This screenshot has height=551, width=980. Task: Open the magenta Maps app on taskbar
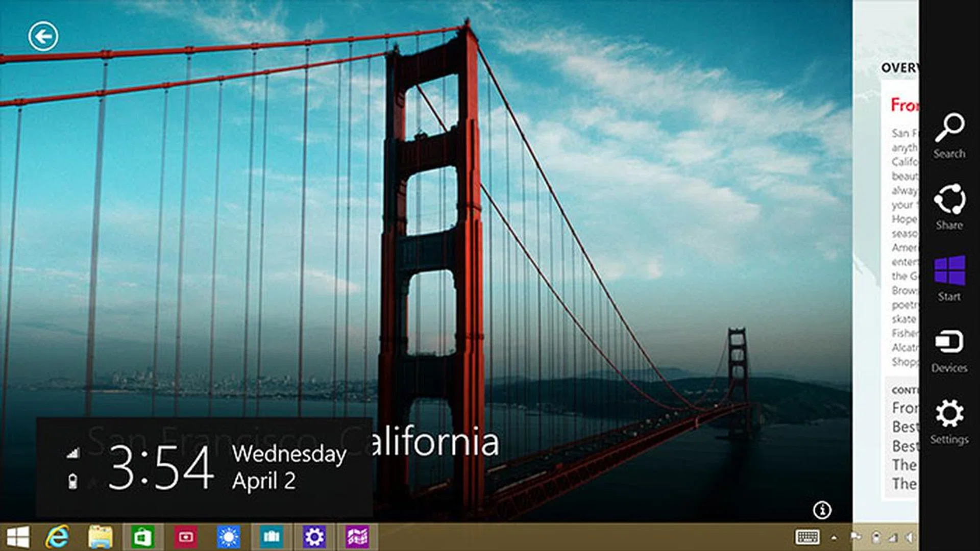[357, 537]
